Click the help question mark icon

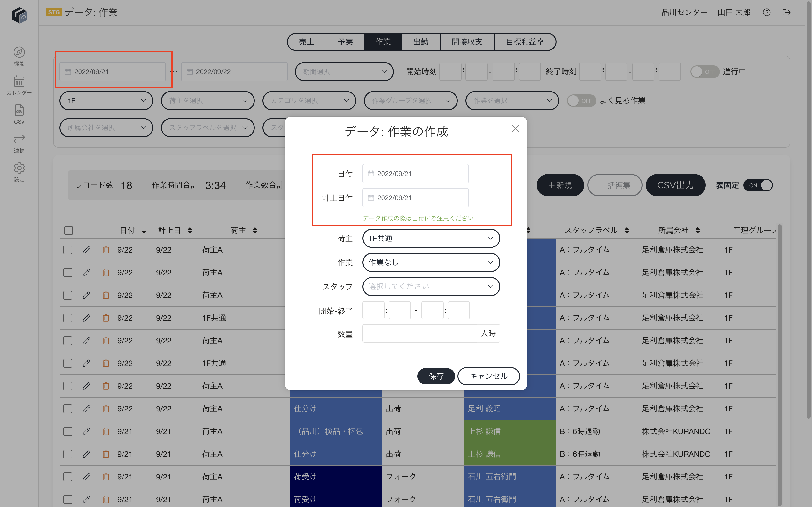point(766,12)
